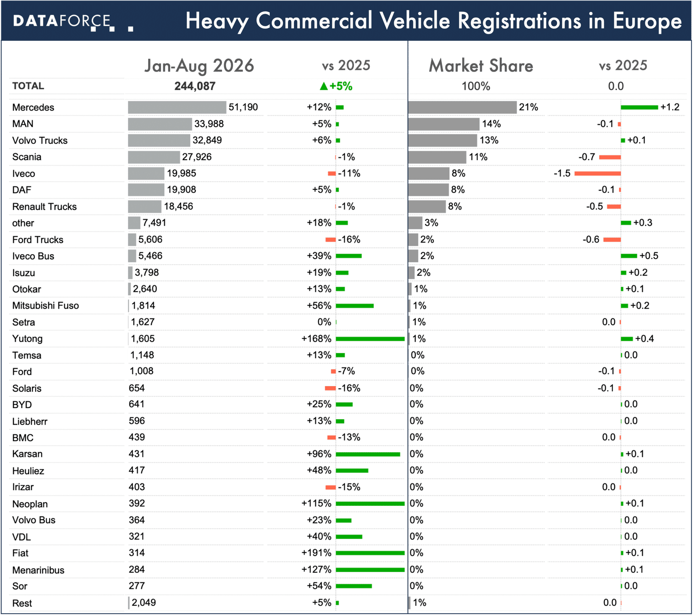Select the 'DAF' brand label

22,190
